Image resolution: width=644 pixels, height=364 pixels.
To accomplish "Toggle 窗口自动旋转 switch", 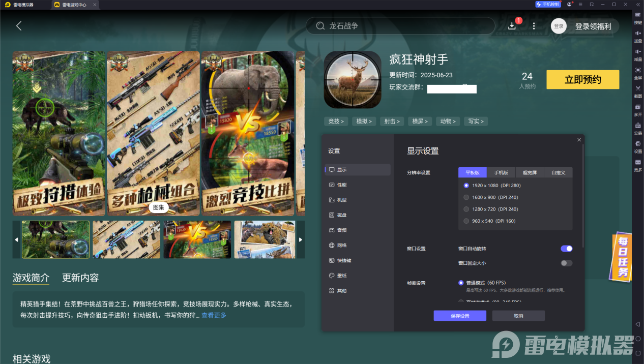I will 566,249.
